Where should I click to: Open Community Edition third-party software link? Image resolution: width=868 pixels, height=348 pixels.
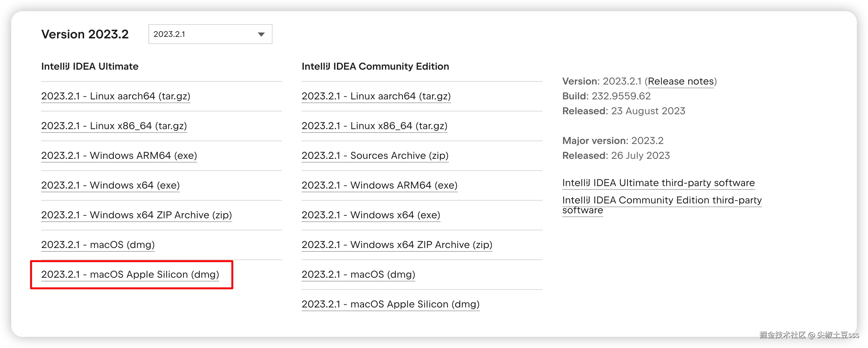pos(662,200)
